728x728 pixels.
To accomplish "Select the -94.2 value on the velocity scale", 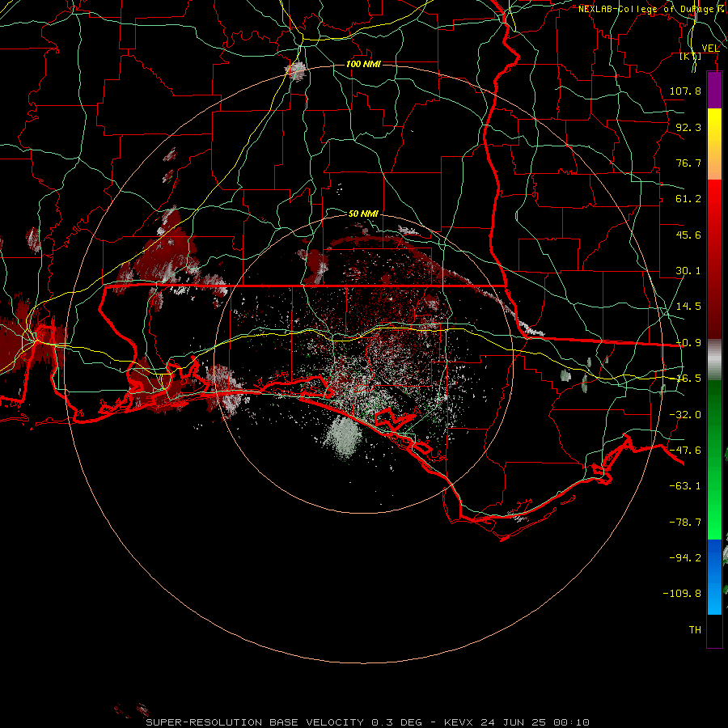I will 685,558.
